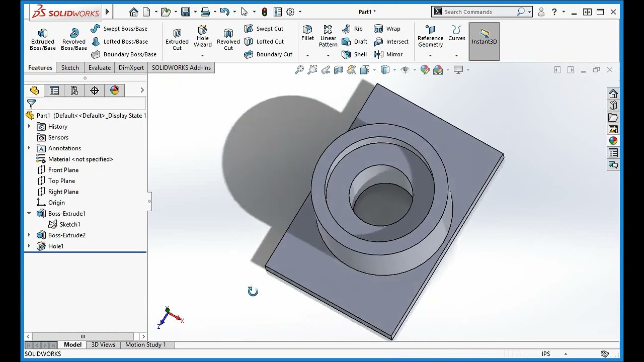Screen dimensions: 644x362
Task: Open the PropertyManager tab
Action: point(54,90)
